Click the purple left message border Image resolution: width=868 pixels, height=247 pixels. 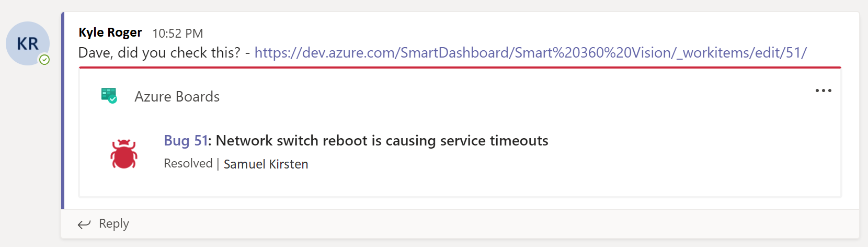63,110
